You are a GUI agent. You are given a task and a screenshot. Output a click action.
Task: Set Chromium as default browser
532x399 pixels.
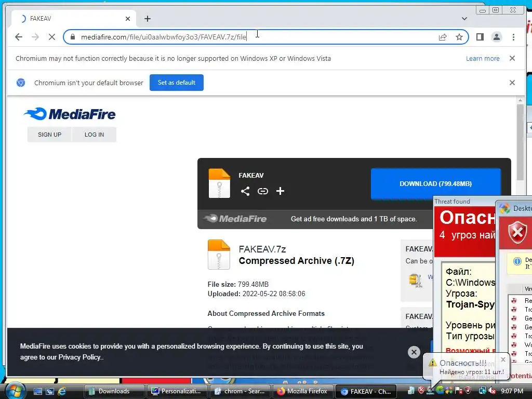click(x=177, y=83)
